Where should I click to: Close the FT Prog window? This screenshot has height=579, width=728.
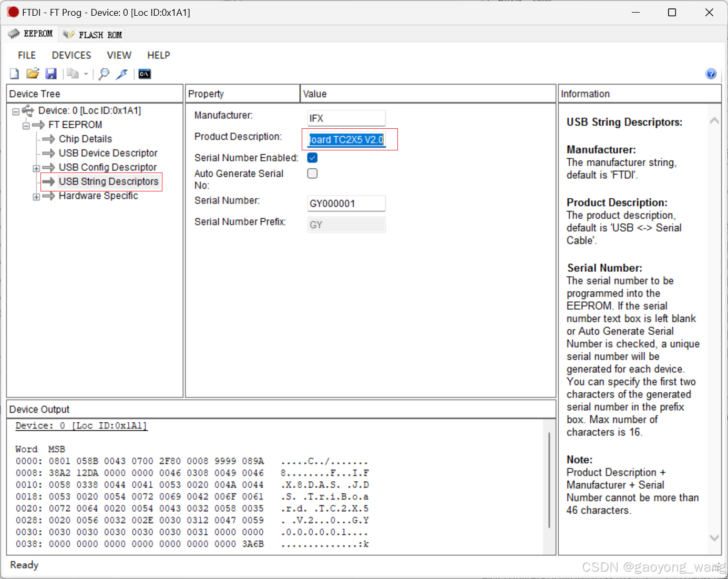tap(709, 12)
